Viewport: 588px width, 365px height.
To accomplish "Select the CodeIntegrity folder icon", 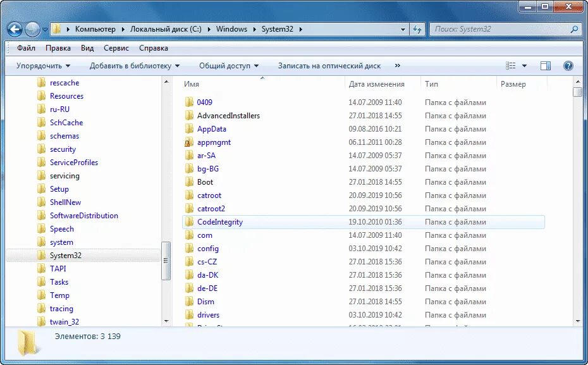I will (190, 221).
